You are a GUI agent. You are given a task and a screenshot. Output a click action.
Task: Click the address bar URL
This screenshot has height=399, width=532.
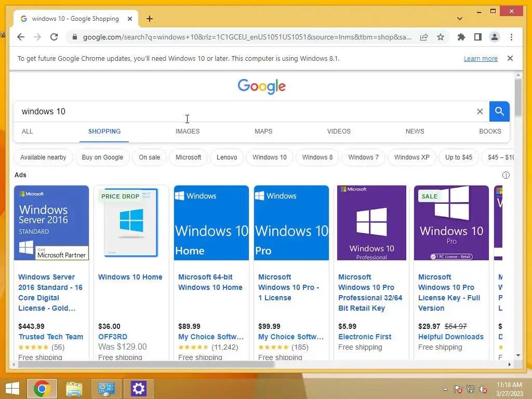[x=247, y=37]
